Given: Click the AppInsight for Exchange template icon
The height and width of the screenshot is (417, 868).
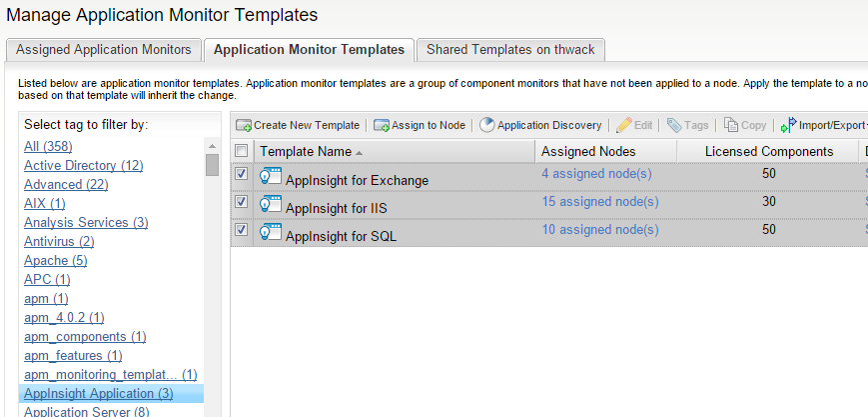Looking at the screenshot, I should pos(271,176).
